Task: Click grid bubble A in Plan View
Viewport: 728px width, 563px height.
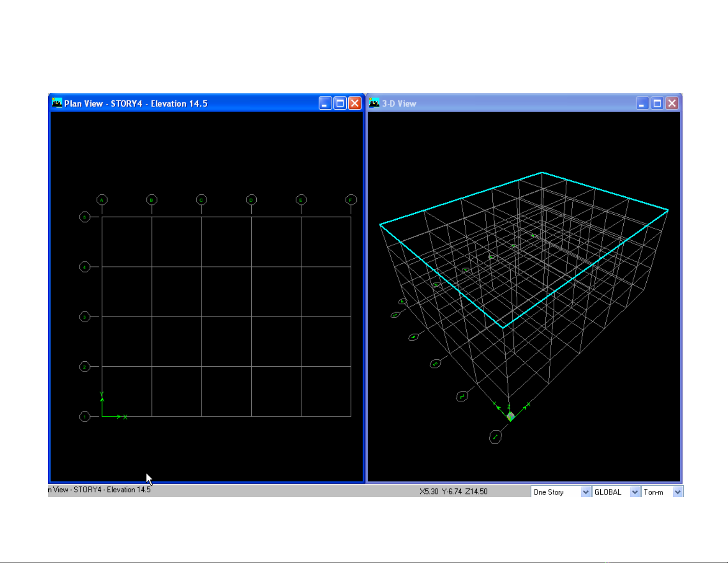Action: coord(102,200)
